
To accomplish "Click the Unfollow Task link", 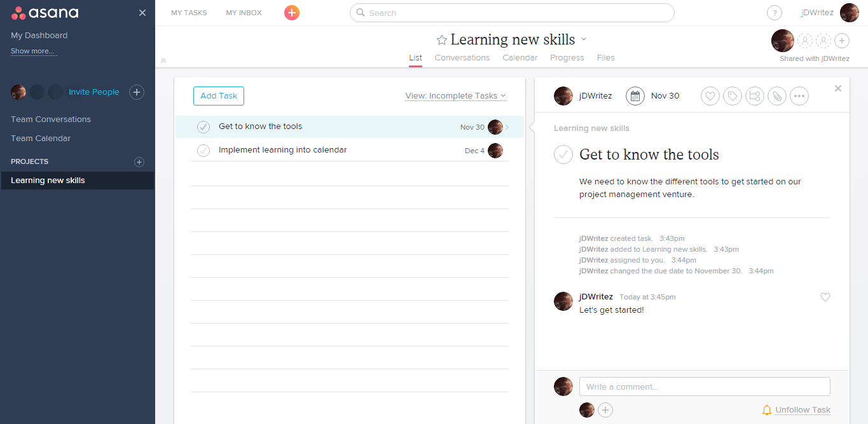I will pyautogui.click(x=803, y=410).
